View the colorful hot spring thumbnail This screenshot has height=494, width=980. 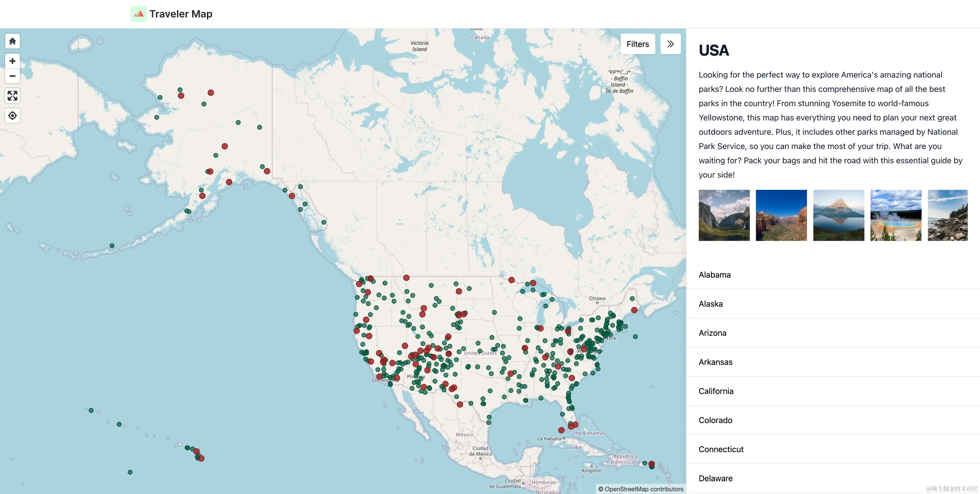coord(895,215)
